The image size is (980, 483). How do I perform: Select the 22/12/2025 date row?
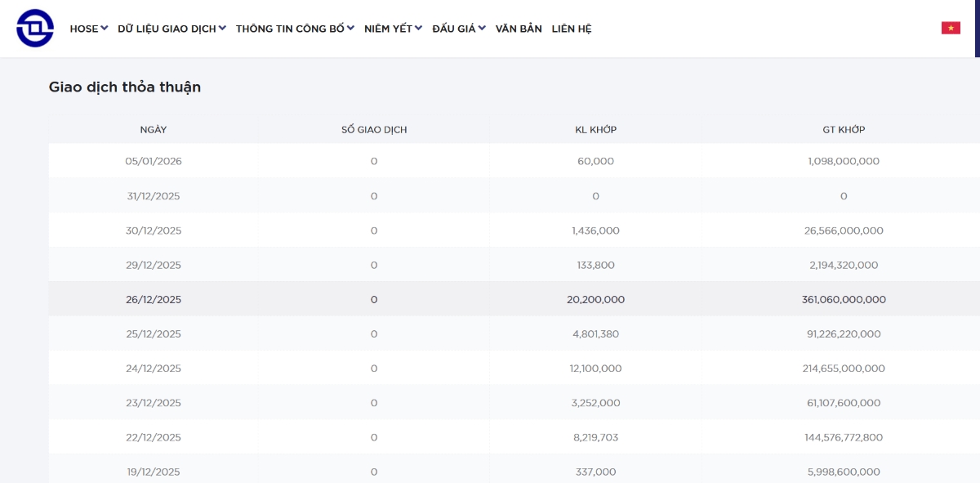[154, 437]
